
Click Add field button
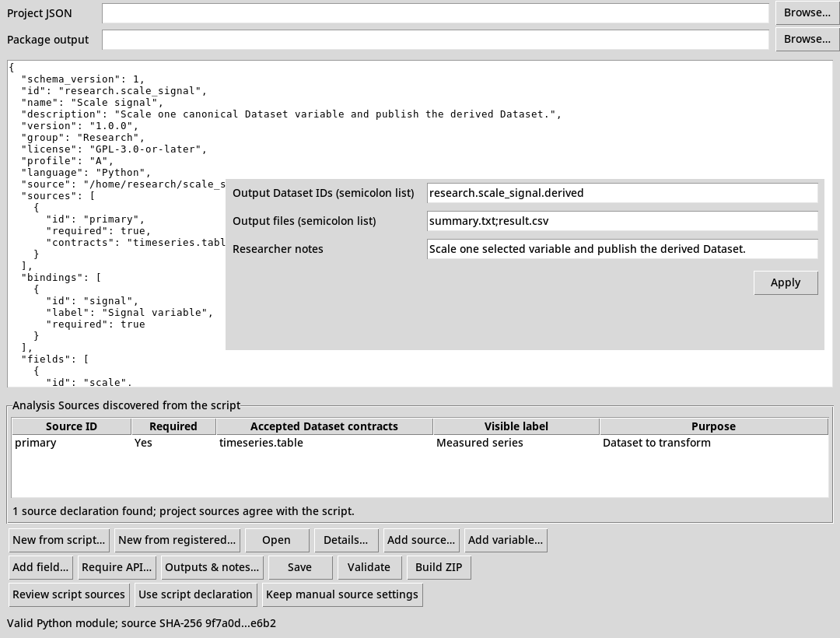point(40,568)
